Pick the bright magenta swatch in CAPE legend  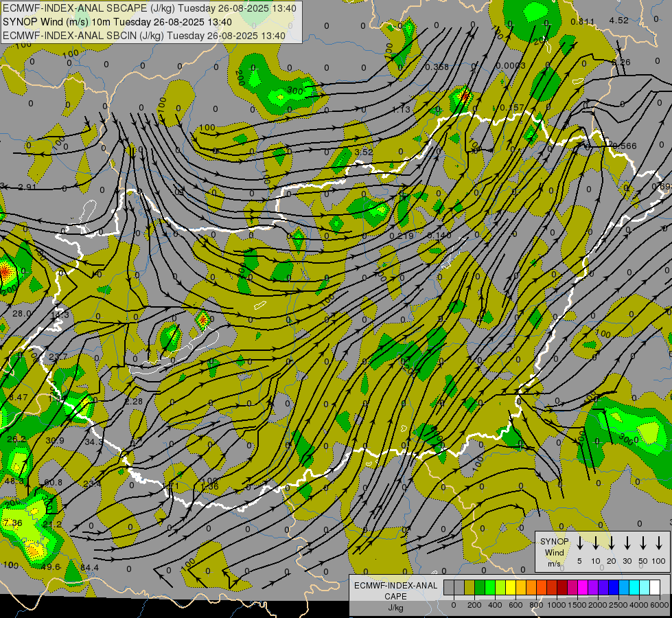point(583,588)
